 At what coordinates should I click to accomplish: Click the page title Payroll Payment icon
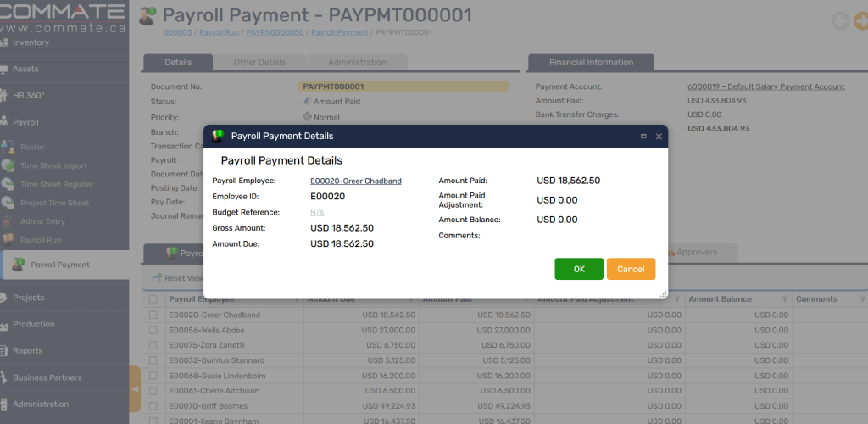tap(147, 16)
